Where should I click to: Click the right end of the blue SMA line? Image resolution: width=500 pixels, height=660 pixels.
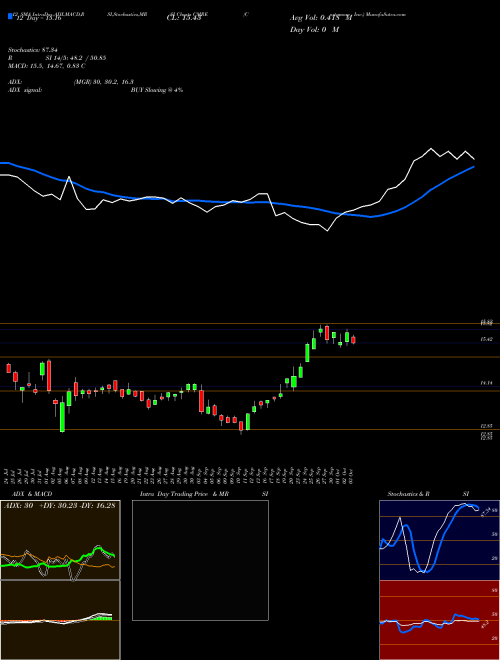(x=473, y=167)
